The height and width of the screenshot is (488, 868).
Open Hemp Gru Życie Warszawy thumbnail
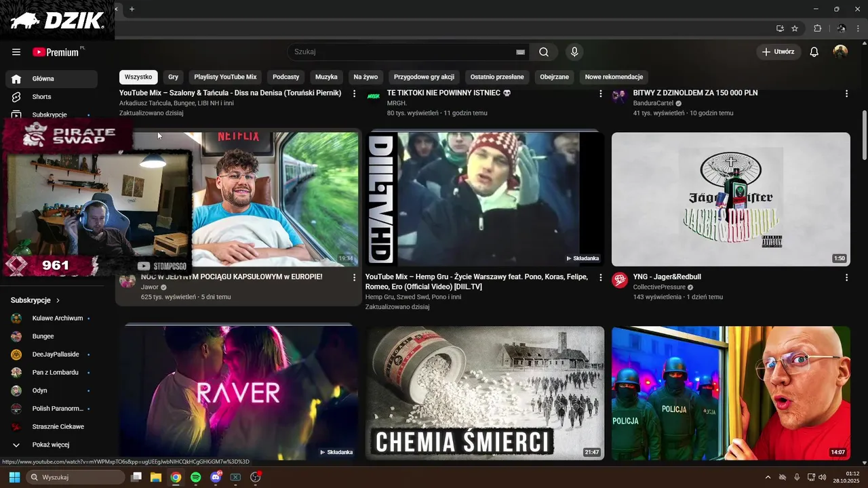[485, 199]
